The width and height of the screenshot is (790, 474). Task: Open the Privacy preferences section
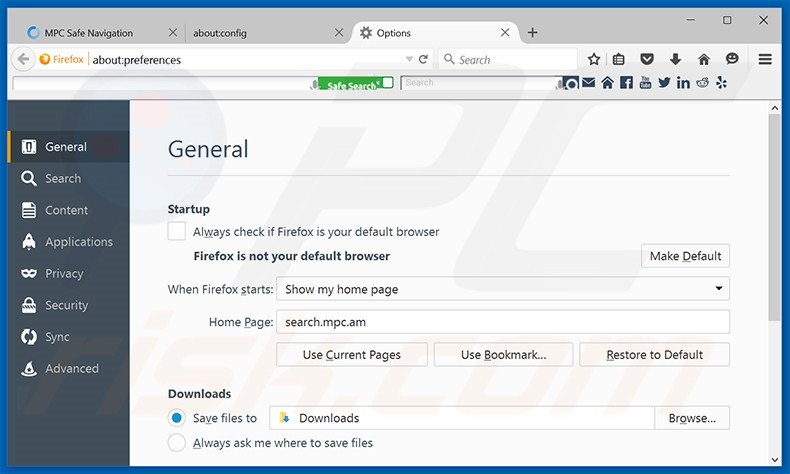click(x=69, y=274)
